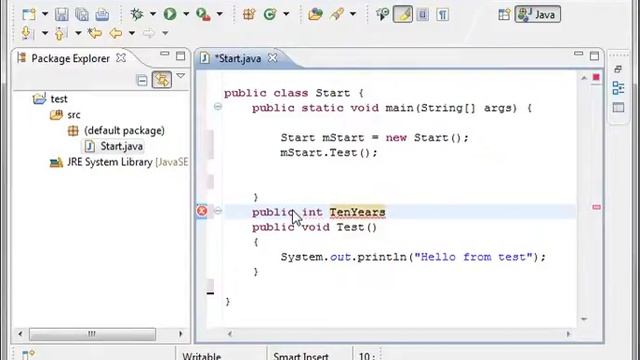Click editor vertical scrollbar up arrow

(x=584, y=78)
